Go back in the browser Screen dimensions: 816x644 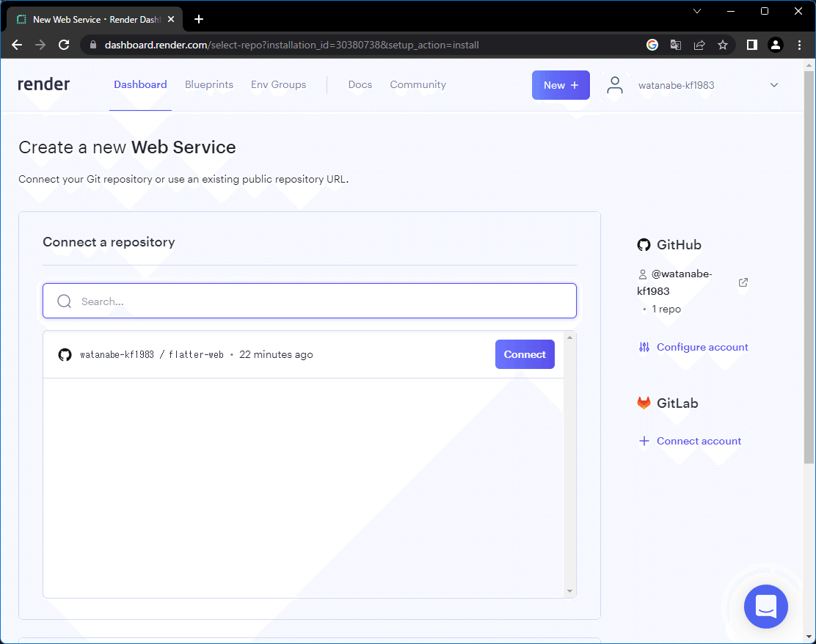17,45
